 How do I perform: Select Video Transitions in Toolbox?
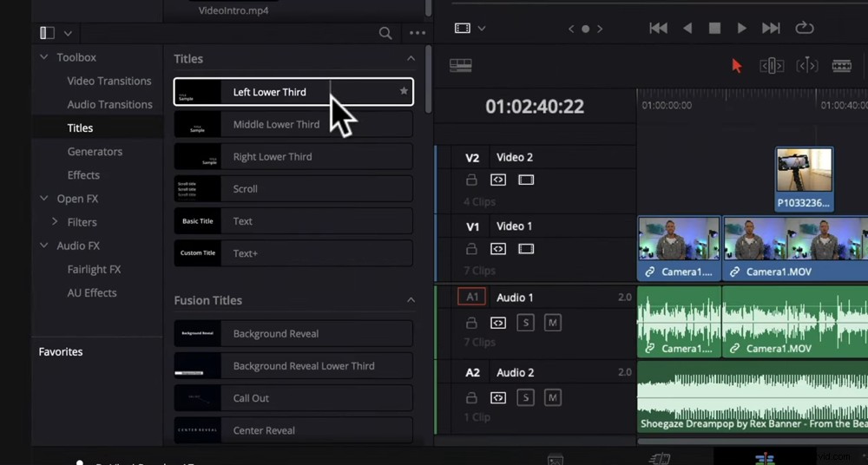[x=109, y=81]
